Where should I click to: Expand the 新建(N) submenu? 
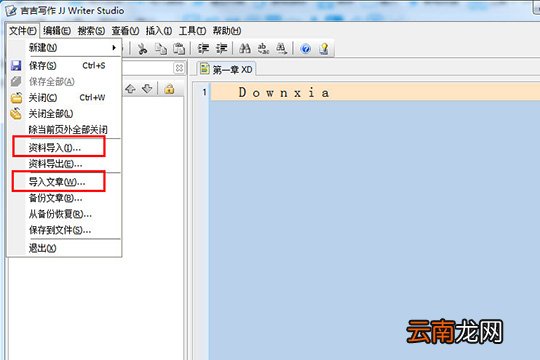tap(64, 48)
